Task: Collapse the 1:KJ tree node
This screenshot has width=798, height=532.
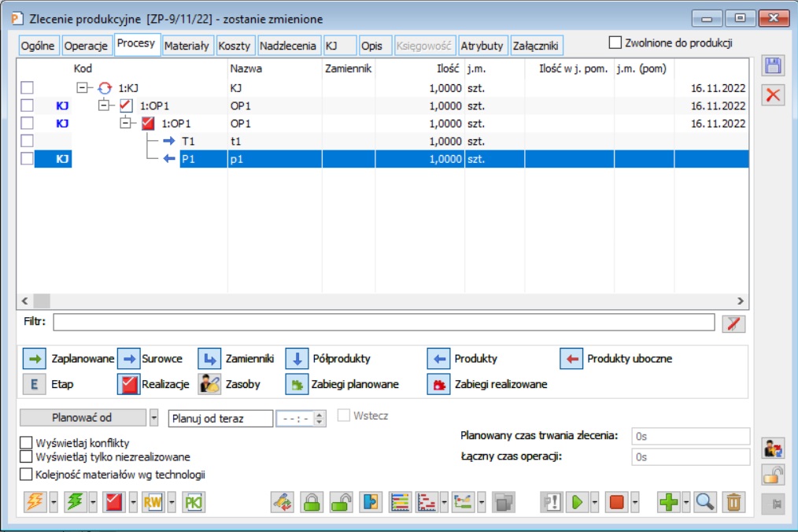Action: tap(81, 88)
